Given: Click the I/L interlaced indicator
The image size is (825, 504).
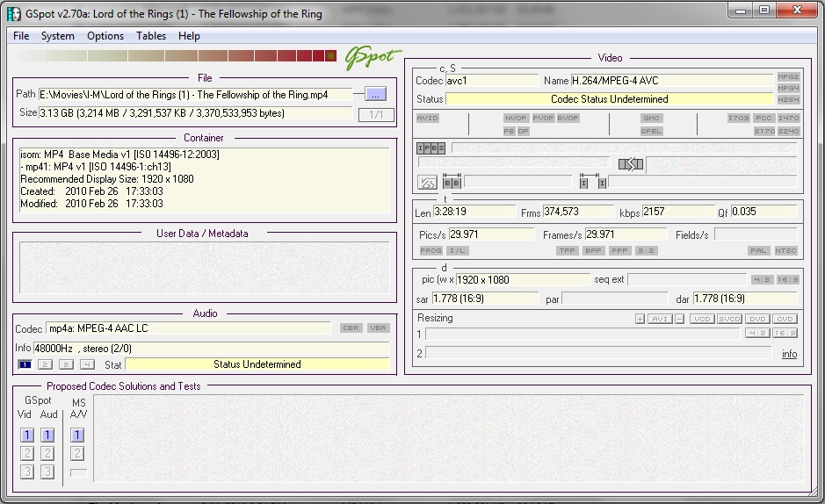Looking at the screenshot, I should click(457, 251).
